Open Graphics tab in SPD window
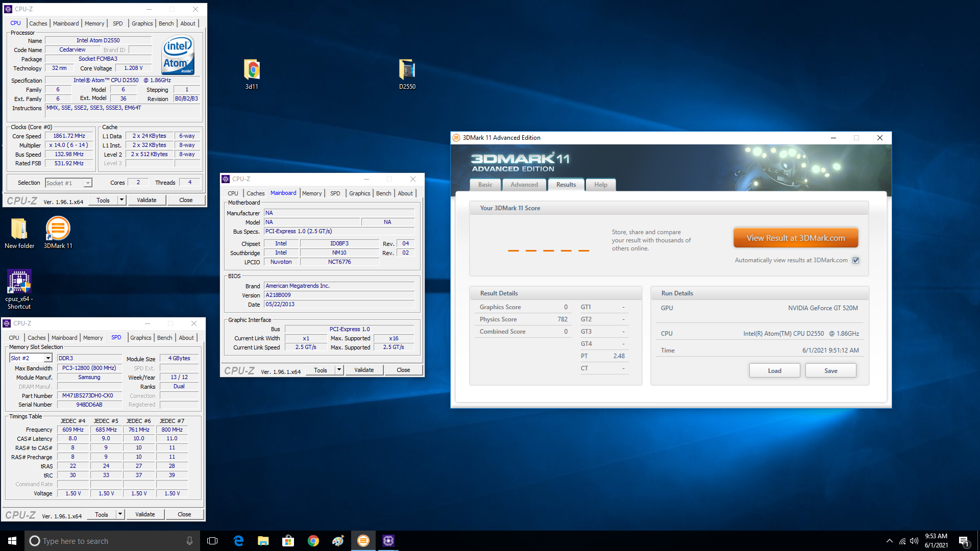The width and height of the screenshot is (980, 551). (x=141, y=338)
